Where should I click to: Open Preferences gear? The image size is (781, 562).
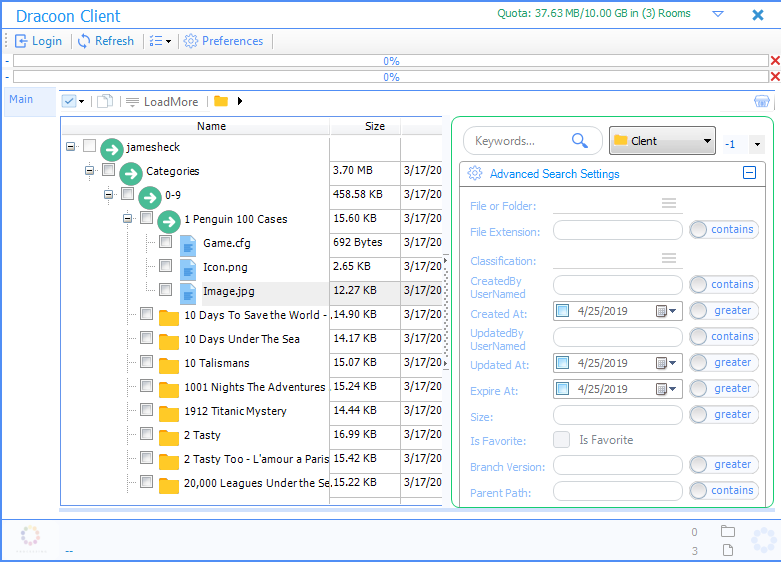pyautogui.click(x=191, y=41)
